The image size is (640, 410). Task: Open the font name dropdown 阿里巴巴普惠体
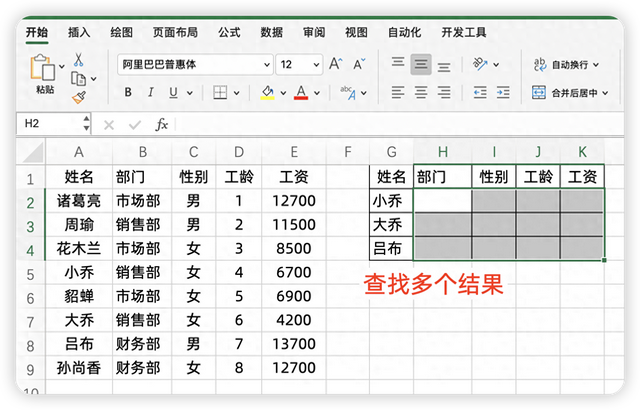tap(267, 64)
